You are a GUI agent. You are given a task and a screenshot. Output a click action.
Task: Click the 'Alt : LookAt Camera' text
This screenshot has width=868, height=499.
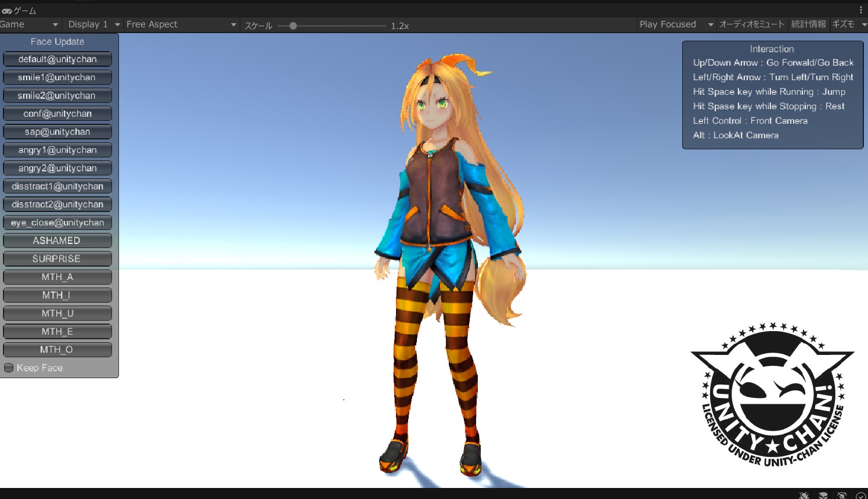tap(736, 135)
